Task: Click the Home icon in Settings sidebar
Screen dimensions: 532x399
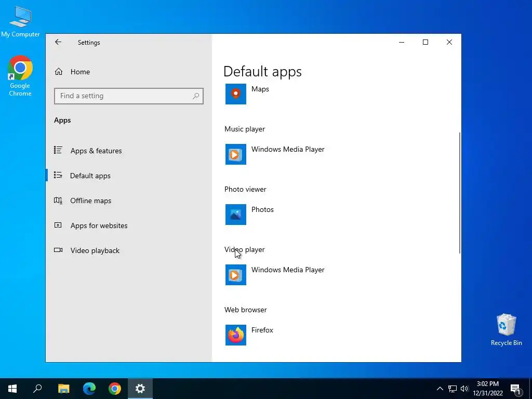Action: pos(59,72)
